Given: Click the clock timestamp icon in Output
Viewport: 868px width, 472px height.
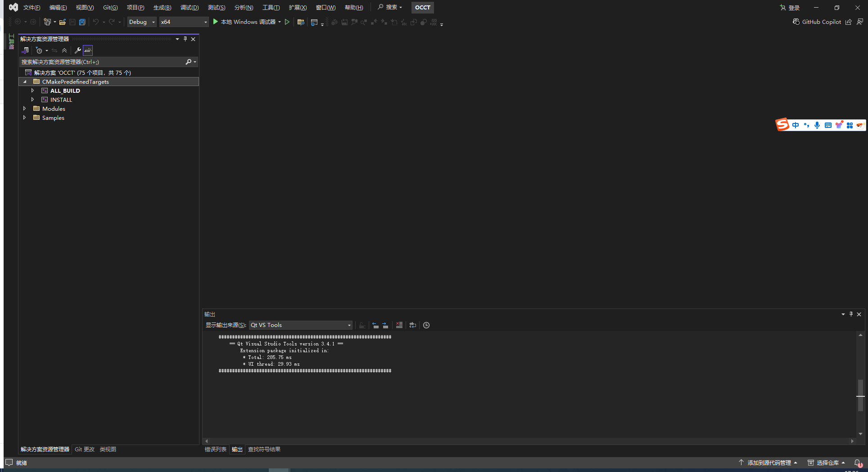Looking at the screenshot, I should pos(426,325).
